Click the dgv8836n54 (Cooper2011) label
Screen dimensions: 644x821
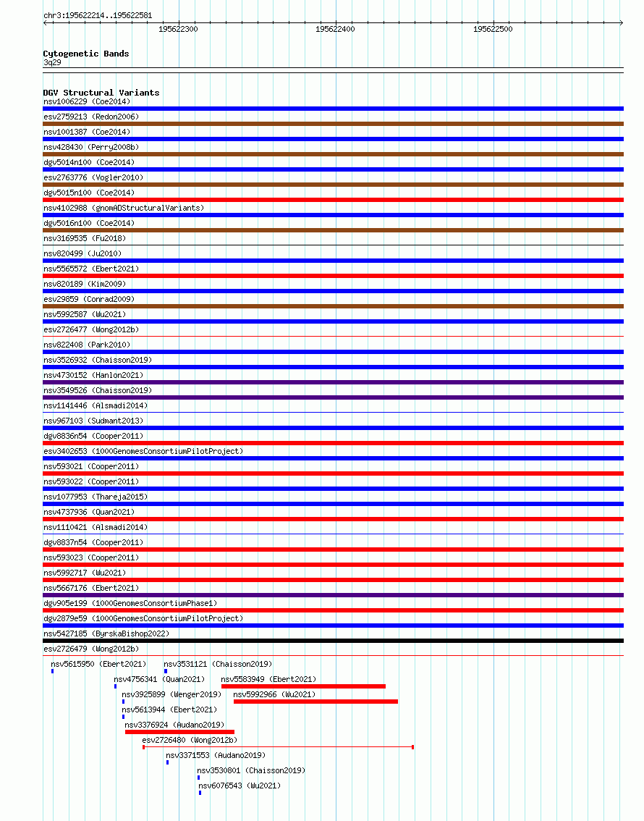93,436
